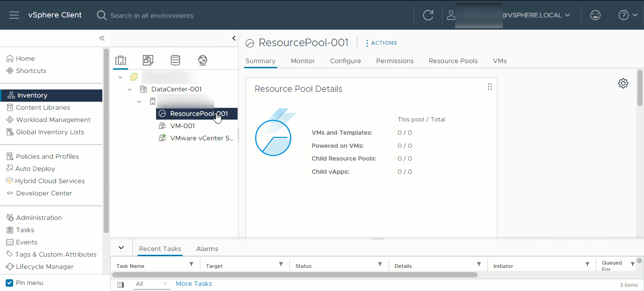Screen dimensions: 644x291
Task: Click the search in all environments field
Action: pos(151,16)
